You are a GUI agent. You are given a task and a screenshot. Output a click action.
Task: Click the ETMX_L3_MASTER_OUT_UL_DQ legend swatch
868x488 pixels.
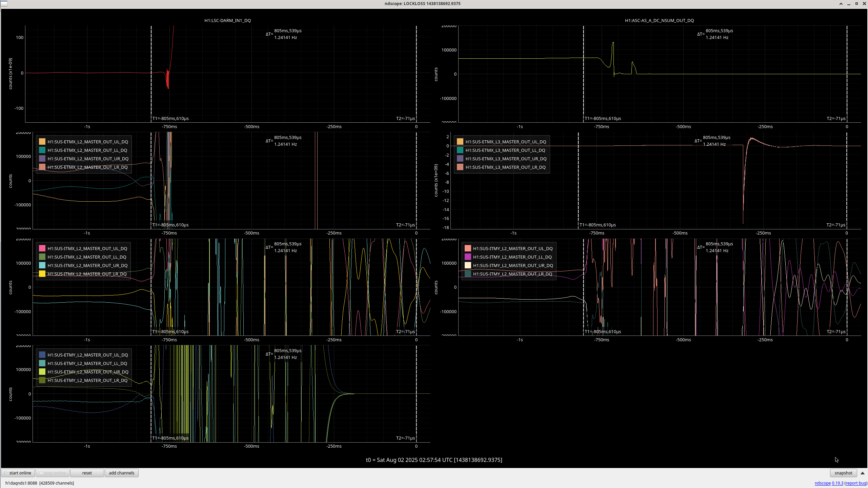(460, 142)
